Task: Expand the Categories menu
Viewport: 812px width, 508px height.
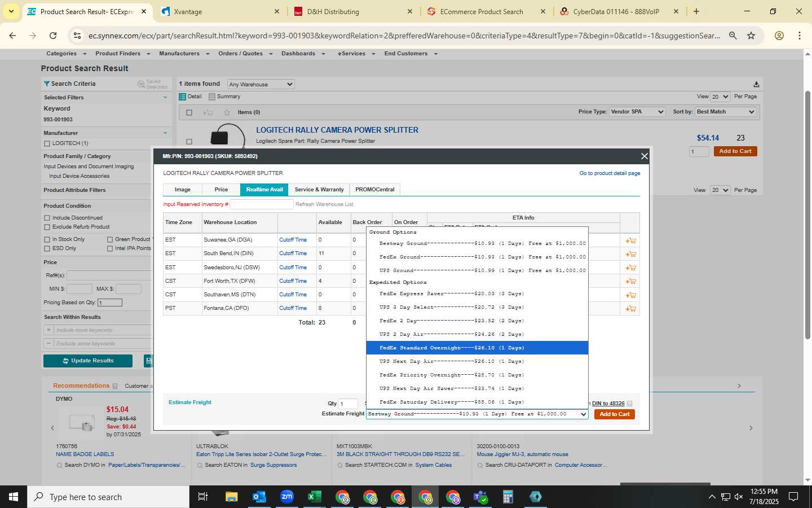Action: [x=66, y=54]
